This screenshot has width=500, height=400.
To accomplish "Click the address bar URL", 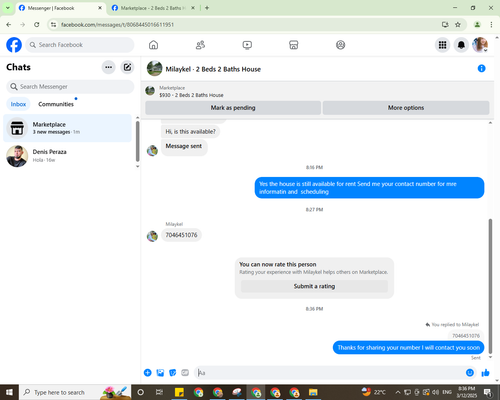I will click(x=117, y=25).
